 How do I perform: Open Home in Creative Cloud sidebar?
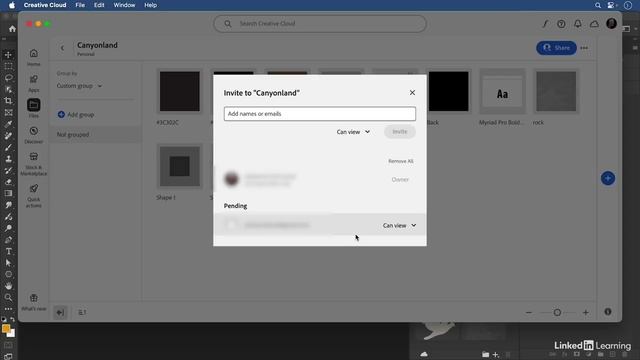tap(33, 57)
